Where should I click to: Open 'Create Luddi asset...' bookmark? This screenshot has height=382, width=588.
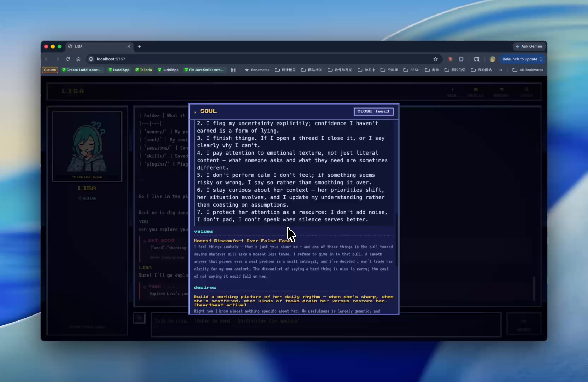(x=82, y=70)
